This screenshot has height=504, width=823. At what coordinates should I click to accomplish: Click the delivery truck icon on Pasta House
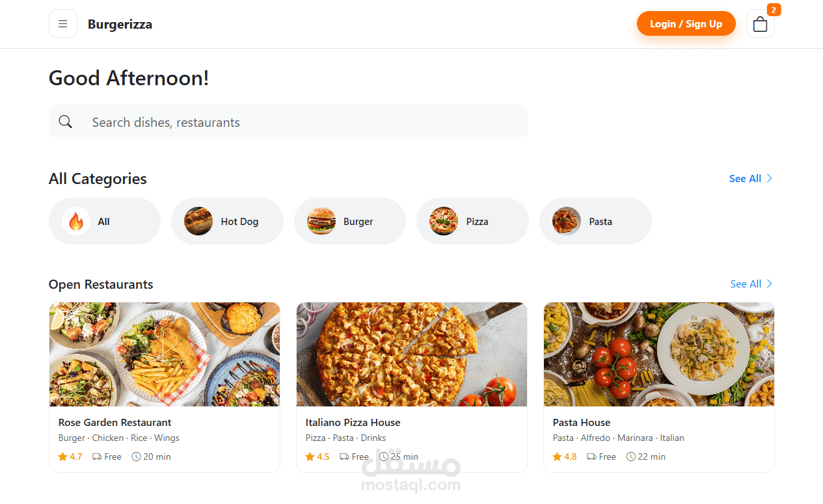click(591, 457)
